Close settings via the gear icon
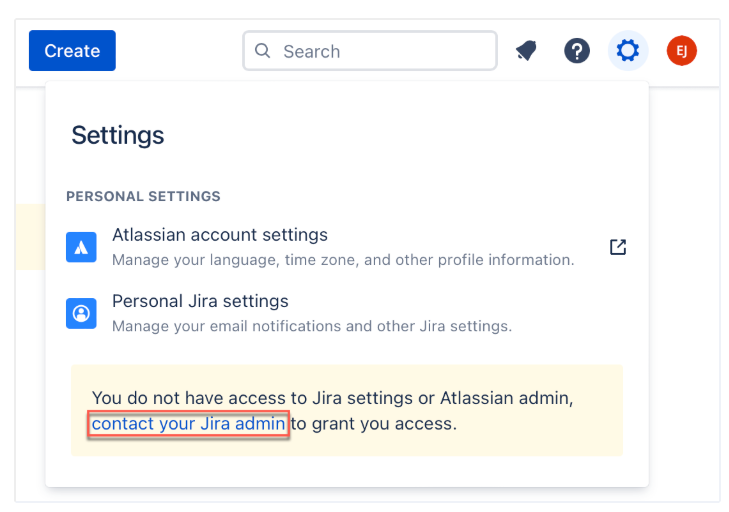Screen dimensions: 729x512 (628, 51)
